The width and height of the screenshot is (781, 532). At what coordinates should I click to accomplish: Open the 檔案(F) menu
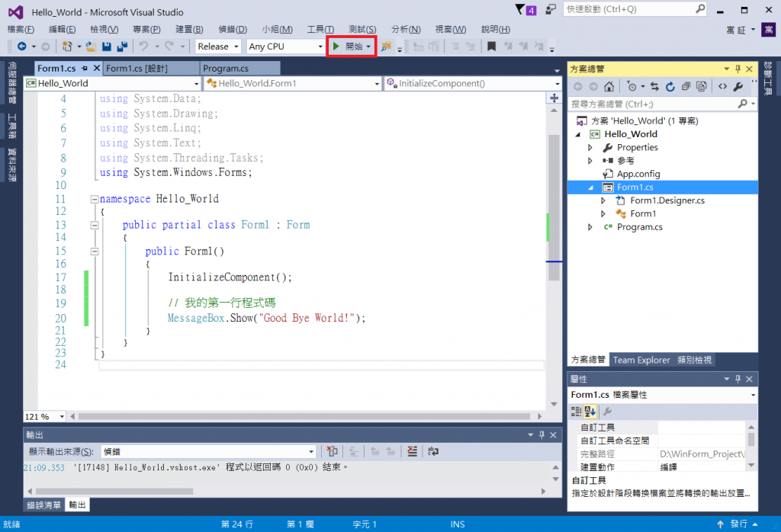click(21, 30)
